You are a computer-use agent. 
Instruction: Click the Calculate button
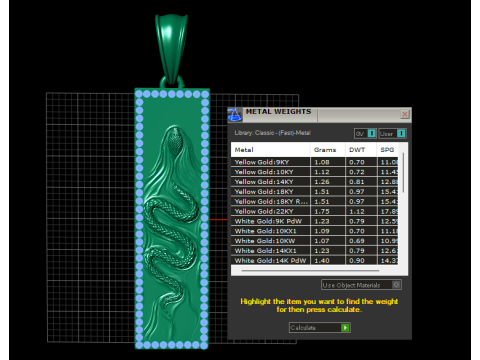pos(320,328)
